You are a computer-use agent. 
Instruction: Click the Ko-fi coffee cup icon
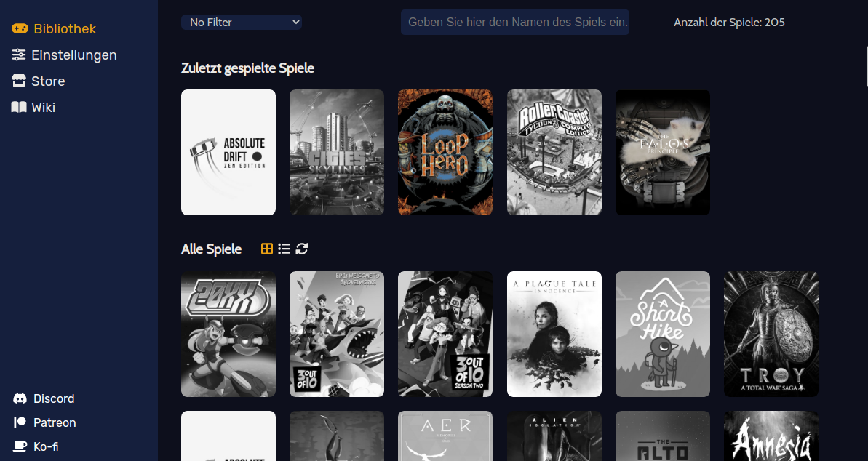tap(20, 446)
